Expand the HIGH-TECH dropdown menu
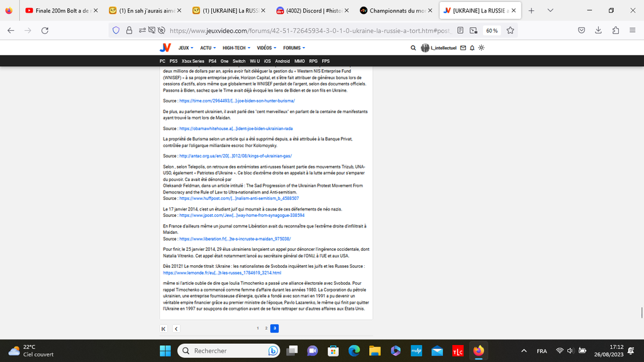Image resolution: width=644 pixels, height=362 pixels. click(236, 48)
